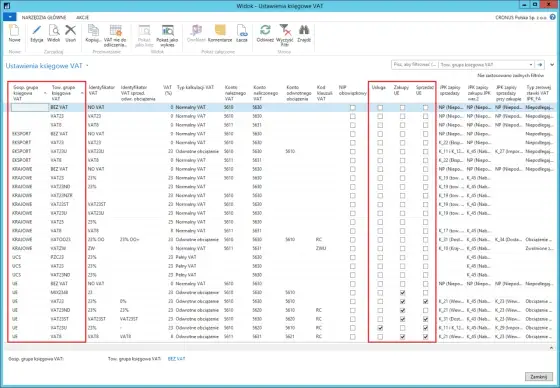Select the VATODZ3 cell
The image size is (560, 388).
tap(61, 240)
